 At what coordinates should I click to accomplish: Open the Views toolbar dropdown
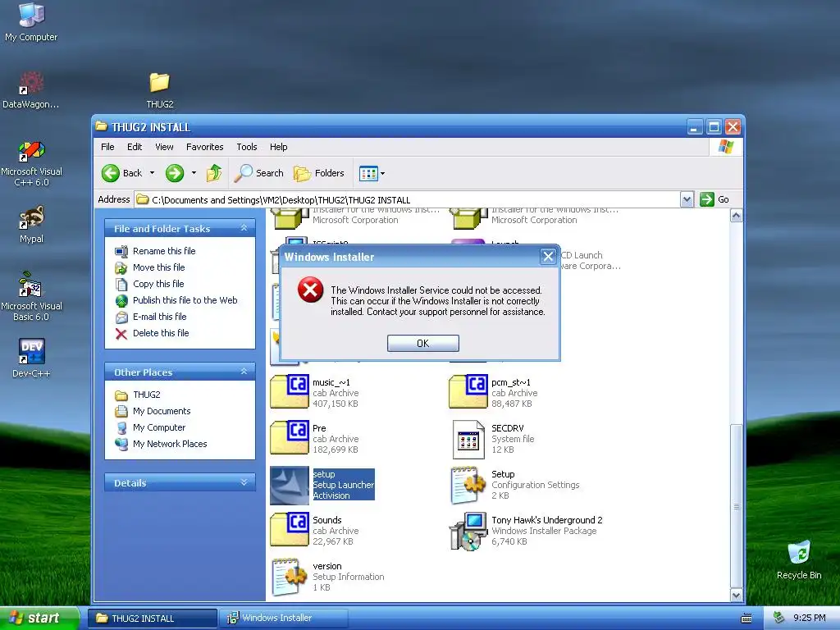372,173
